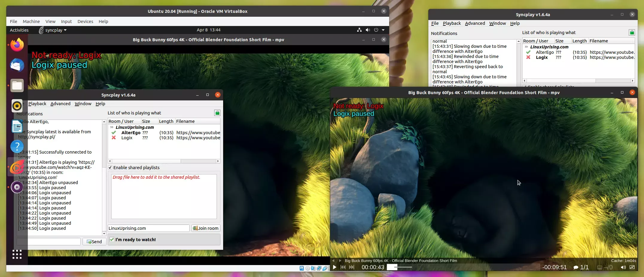Open LibreOffice Writer from the dock
Screen dimensions: 644x277
17,126
